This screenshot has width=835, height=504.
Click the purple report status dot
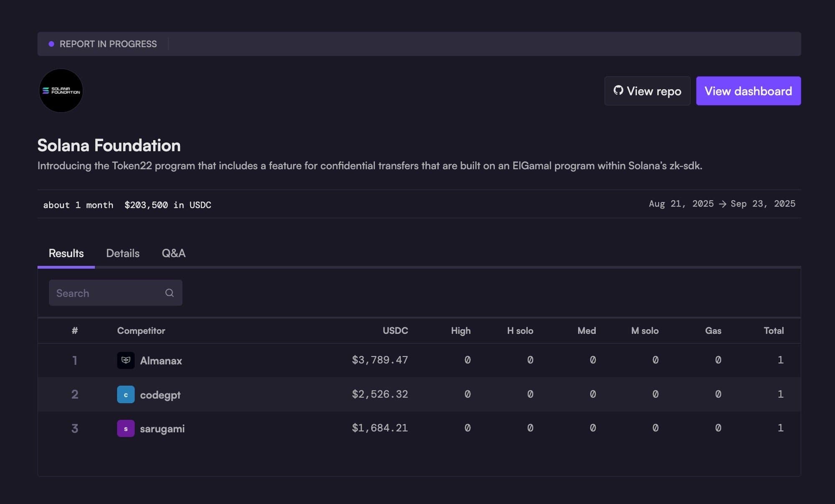point(51,44)
